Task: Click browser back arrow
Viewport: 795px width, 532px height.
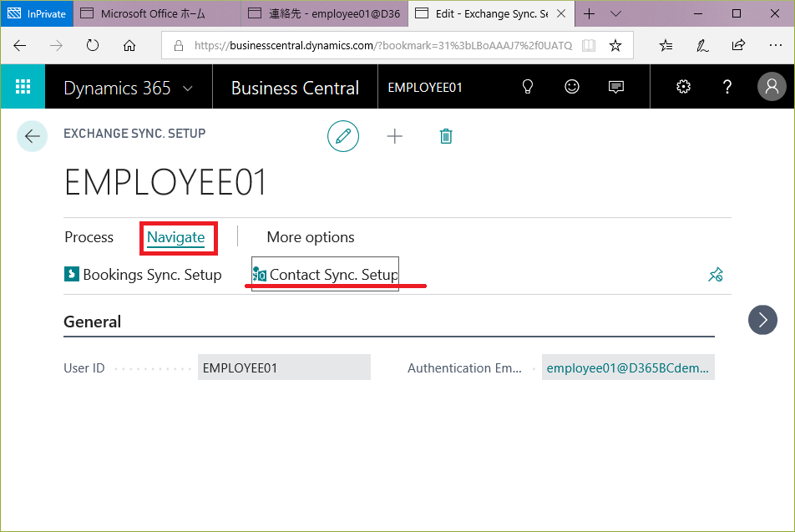Action: point(20,46)
